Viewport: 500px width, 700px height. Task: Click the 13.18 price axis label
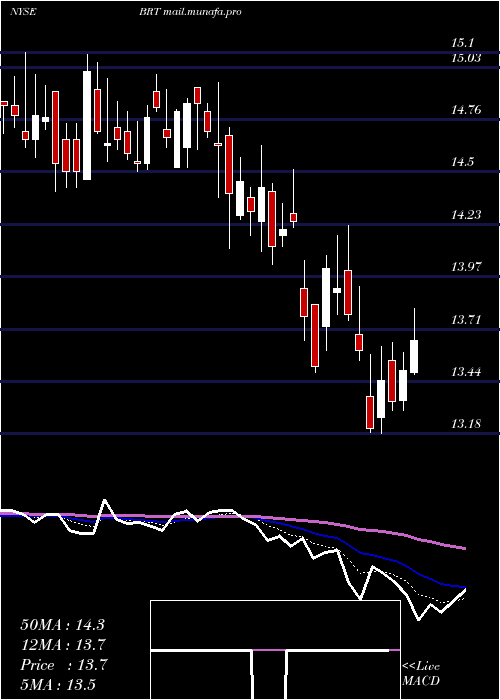(466, 423)
